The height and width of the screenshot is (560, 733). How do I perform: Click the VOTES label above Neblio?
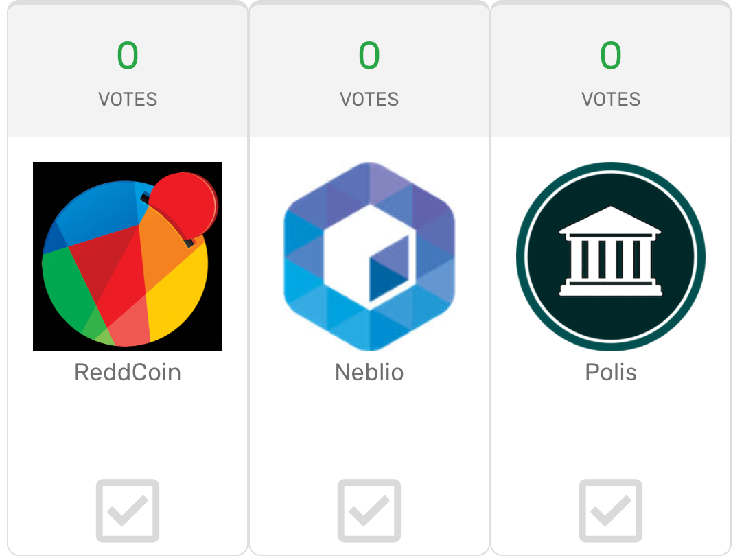tap(369, 100)
